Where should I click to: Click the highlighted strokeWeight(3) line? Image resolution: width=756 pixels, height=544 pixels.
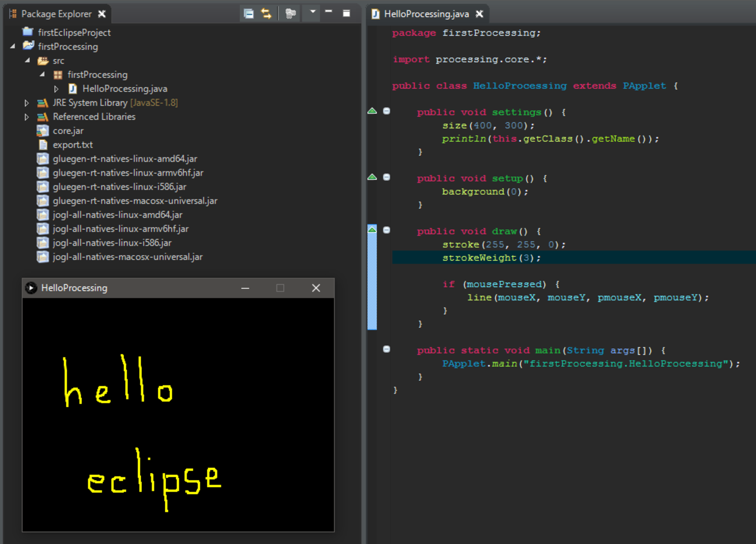[x=491, y=257]
